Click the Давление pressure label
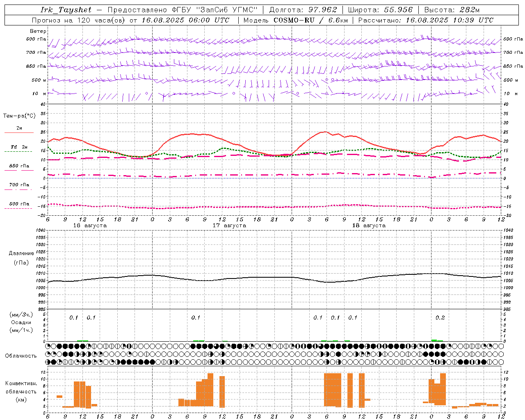Viewport: 525px width, 420px height. click(x=21, y=253)
